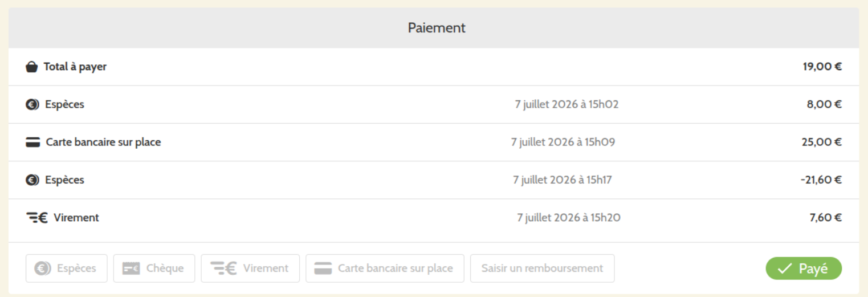Click the Saisir un remboursement button
The image size is (868, 297).
pos(542,268)
